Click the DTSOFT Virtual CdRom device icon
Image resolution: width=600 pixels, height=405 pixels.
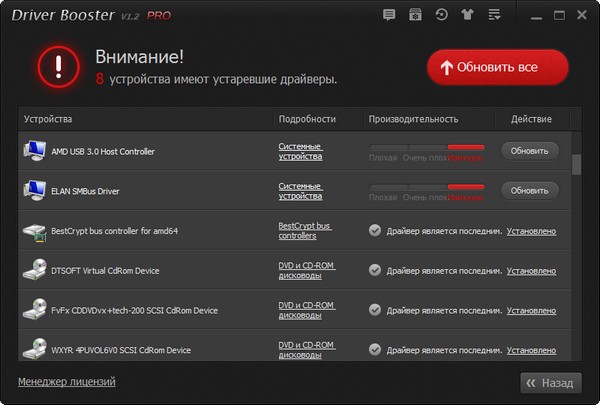[x=35, y=270]
